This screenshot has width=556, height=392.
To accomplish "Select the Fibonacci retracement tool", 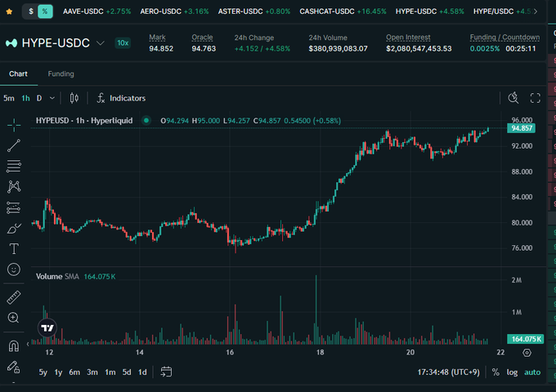I will point(14,166).
